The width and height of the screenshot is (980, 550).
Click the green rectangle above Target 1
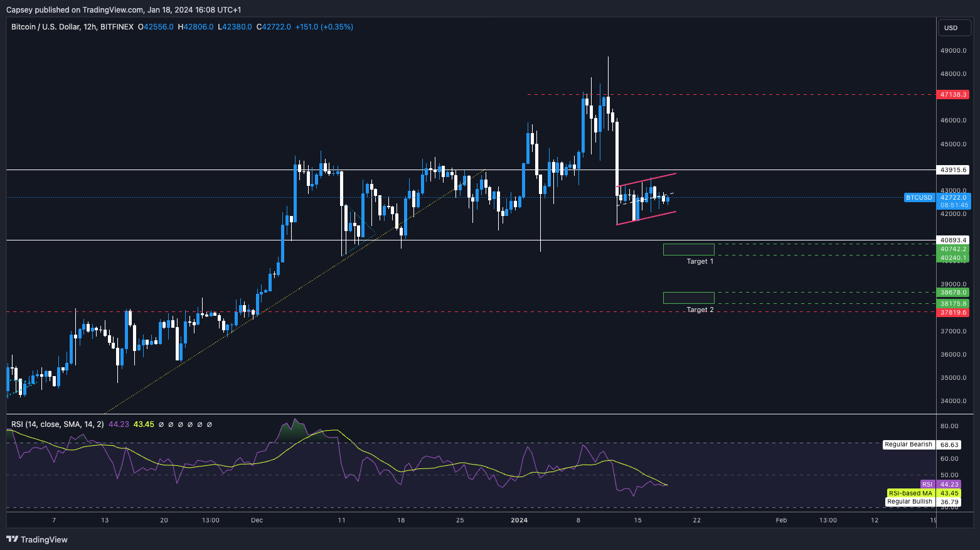688,249
